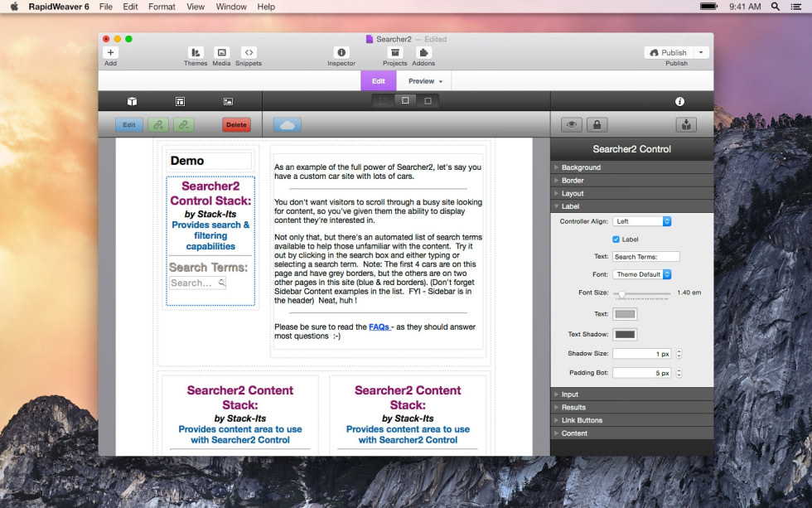The height and width of the screenshot is (508, 812).
Task: Open the Stacks library cube icon
Action: coord(132,101)
